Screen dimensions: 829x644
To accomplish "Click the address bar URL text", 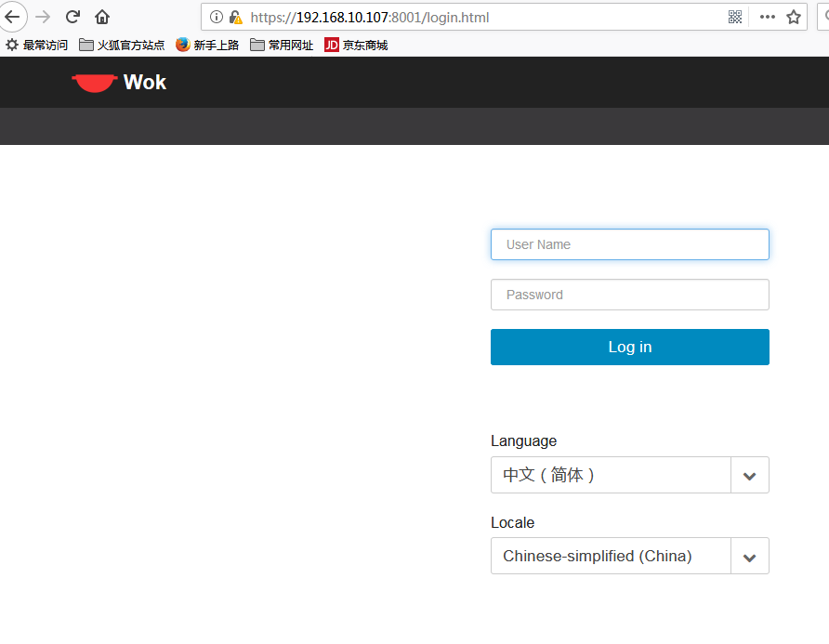I will (x=370, y=18).
